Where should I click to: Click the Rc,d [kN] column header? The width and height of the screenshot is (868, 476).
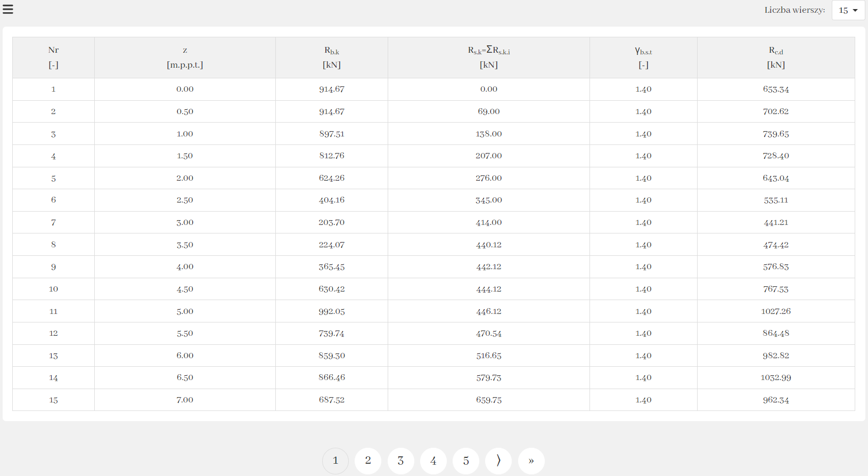[776, 57]
